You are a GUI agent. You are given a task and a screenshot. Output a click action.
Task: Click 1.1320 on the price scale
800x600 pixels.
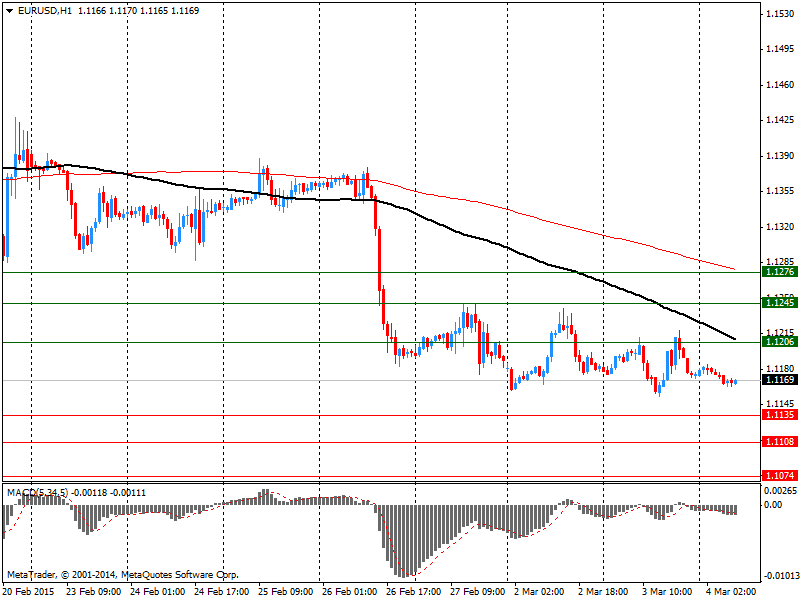781,227
